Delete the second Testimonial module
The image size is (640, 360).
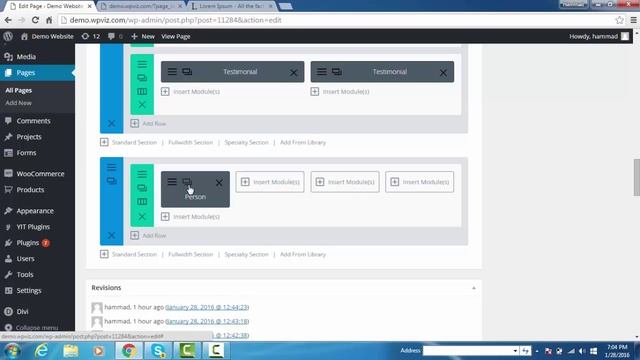443,73
